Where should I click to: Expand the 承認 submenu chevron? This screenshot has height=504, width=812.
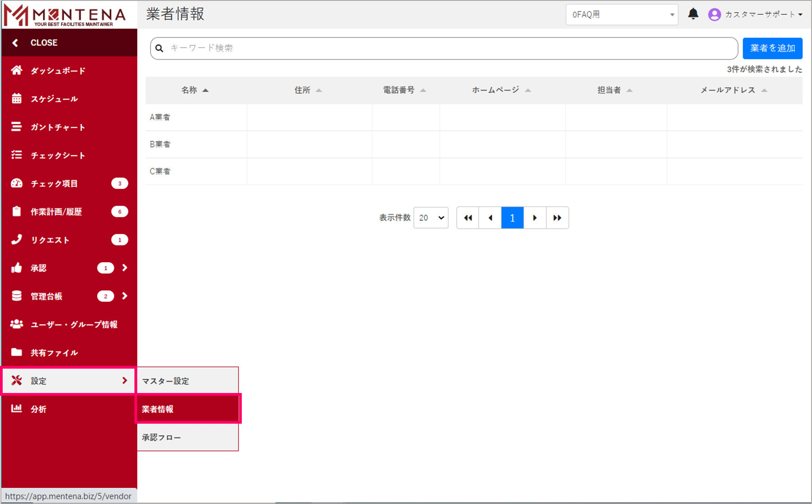[x=125, y=268]
